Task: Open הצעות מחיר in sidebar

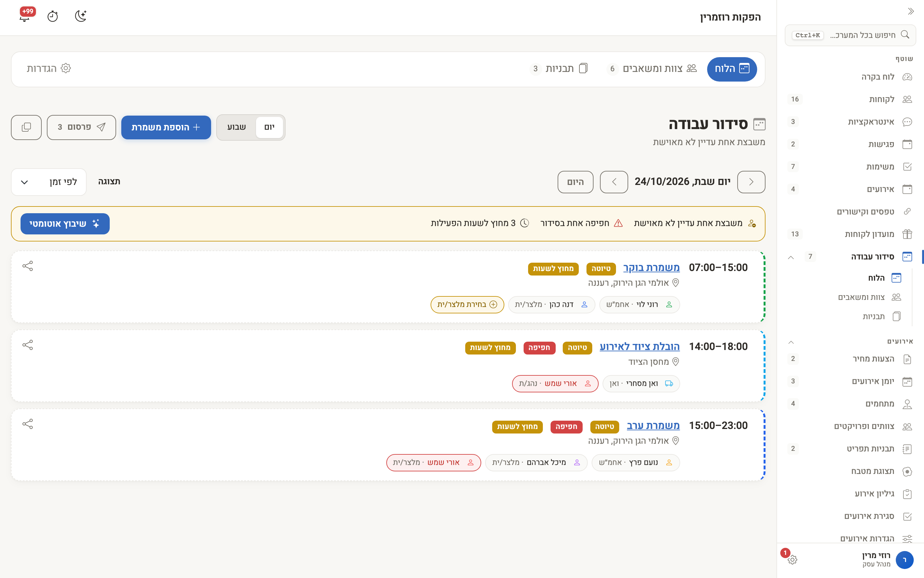Action: (850, 359)
